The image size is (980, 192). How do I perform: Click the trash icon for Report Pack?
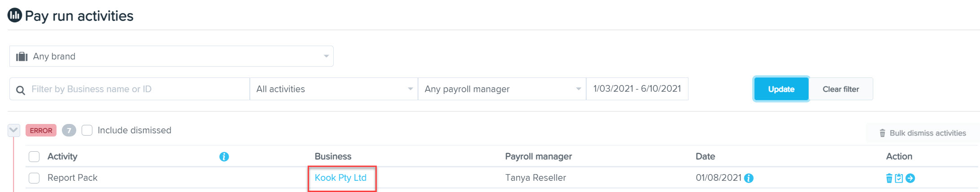(x=889, y=178)
